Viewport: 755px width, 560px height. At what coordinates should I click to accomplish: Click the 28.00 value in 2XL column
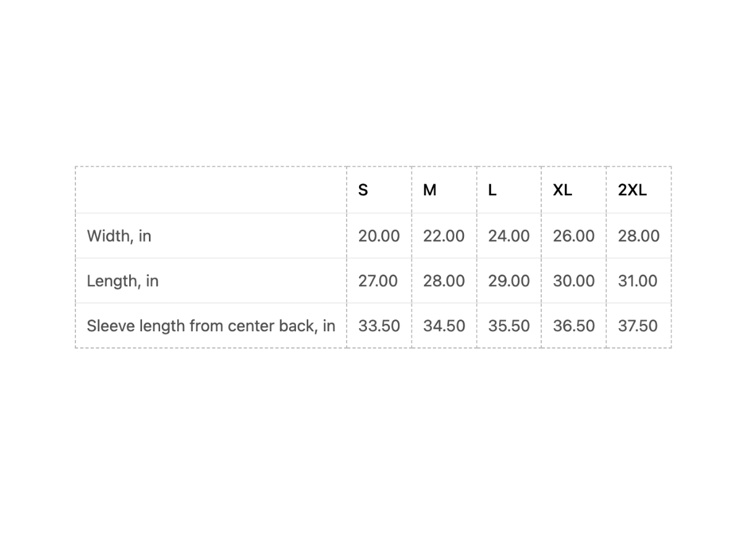click(638, 236)
